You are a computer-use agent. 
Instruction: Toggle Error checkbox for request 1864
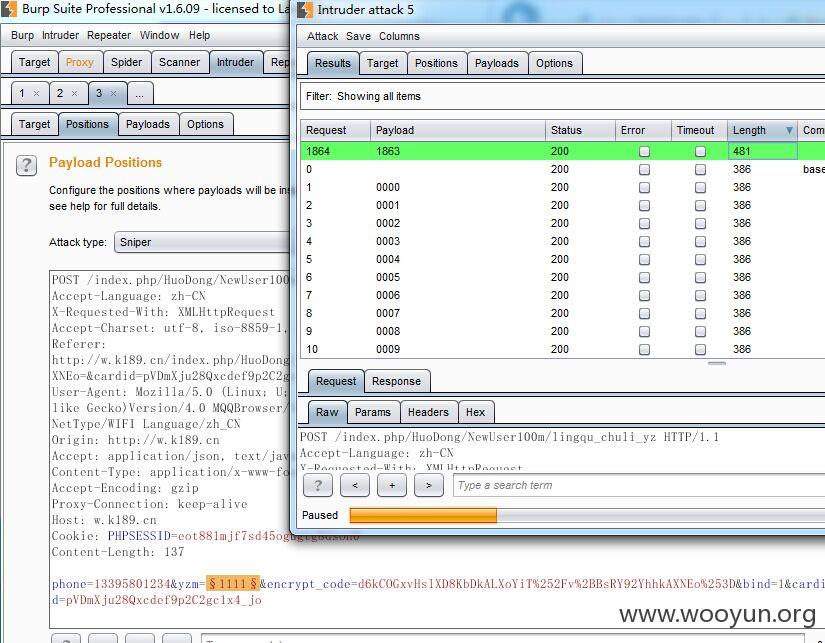[644, 152]
